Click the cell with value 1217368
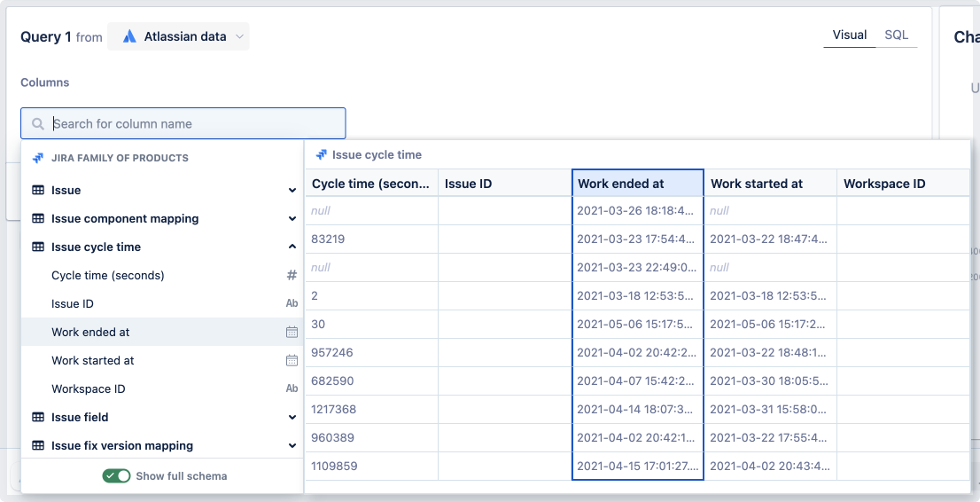Image resolution: width=980 pixels, height=502 pixels. coord(372,410)
